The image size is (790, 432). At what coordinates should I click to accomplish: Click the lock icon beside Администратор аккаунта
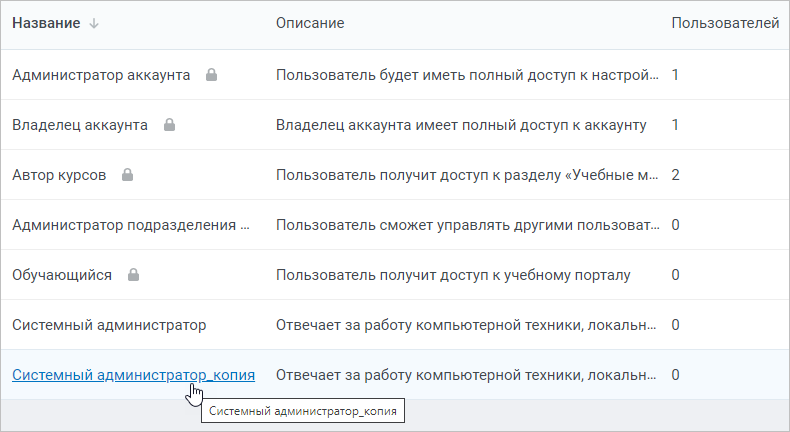212,75
